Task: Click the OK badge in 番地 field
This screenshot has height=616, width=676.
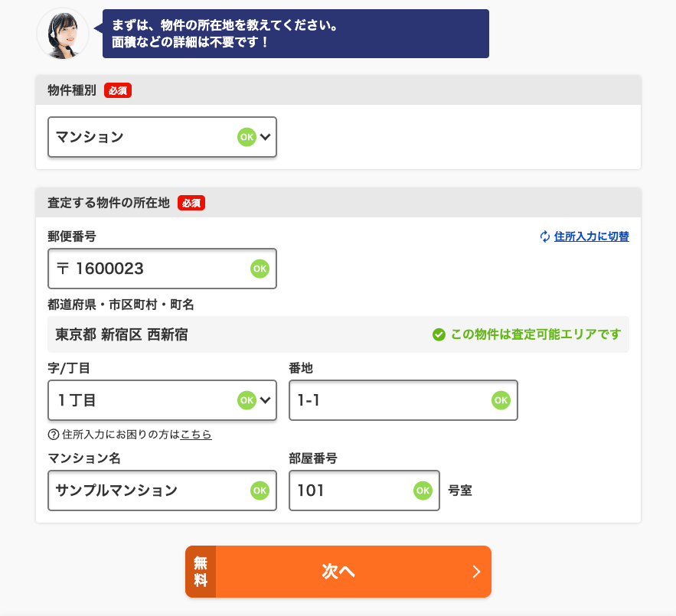Action: pos(501,400)
